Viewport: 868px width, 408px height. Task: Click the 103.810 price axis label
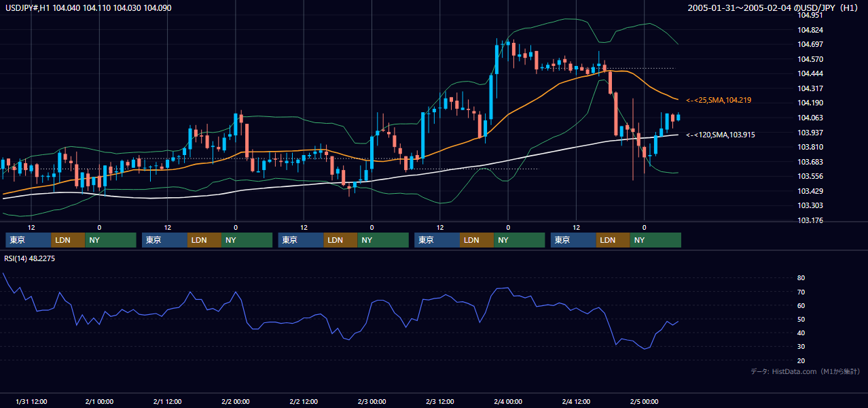pos(811,147)
